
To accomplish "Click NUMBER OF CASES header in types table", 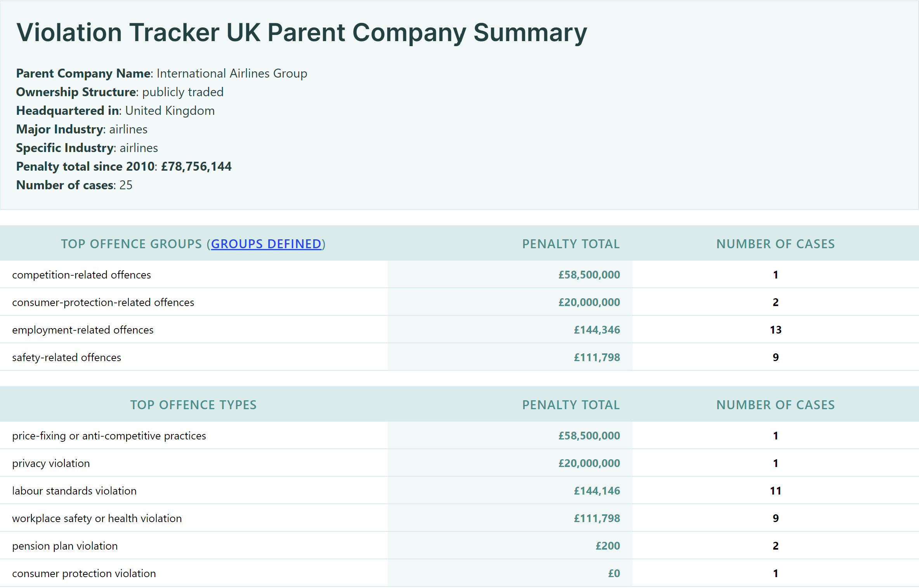I will 775,405.
